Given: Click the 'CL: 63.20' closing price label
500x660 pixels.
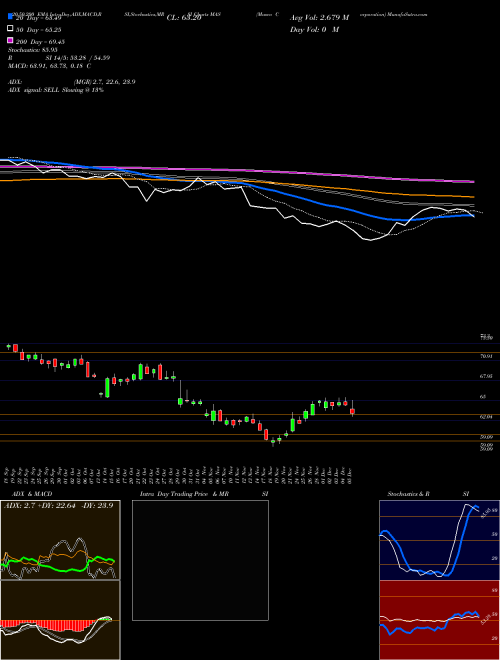Looking at the screenshot, I should click(184, 18).
